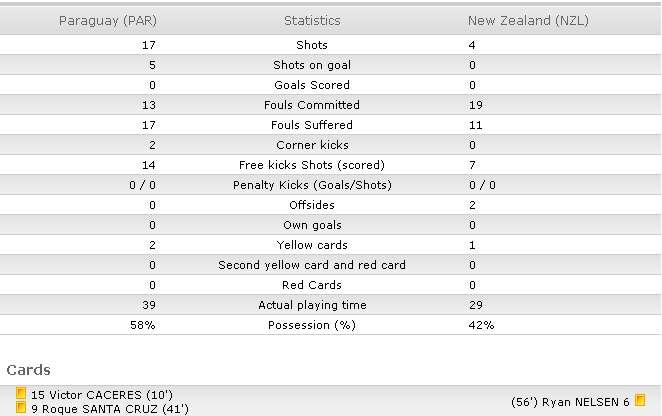
Task: Click Ryan NELSEN 6 player name
Action: point(586,402)
